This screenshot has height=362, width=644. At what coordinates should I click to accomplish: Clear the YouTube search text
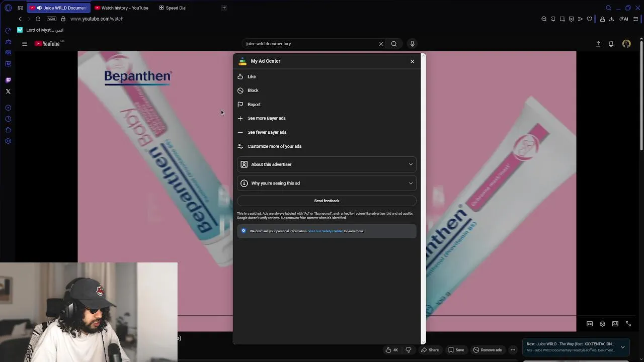pyautogui.click(x=381, y=44)
